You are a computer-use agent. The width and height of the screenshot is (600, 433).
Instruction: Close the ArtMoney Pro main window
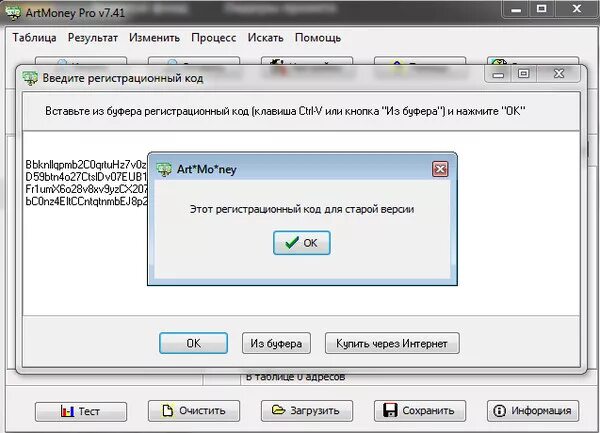(x=577, y=9)
